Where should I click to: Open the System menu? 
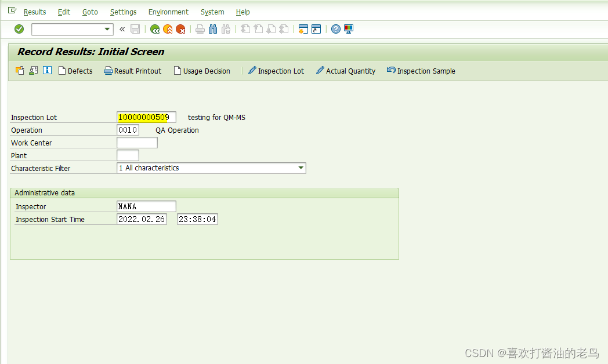click(212, 12)
